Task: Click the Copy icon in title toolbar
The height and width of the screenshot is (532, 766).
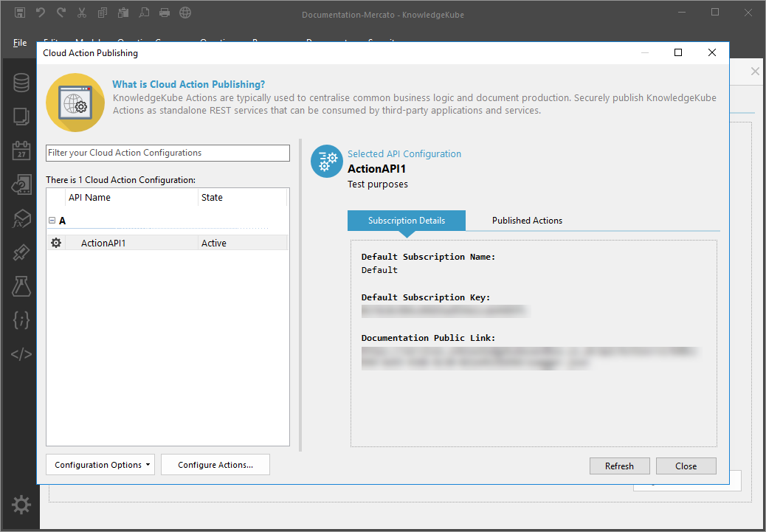Action: 102,13
